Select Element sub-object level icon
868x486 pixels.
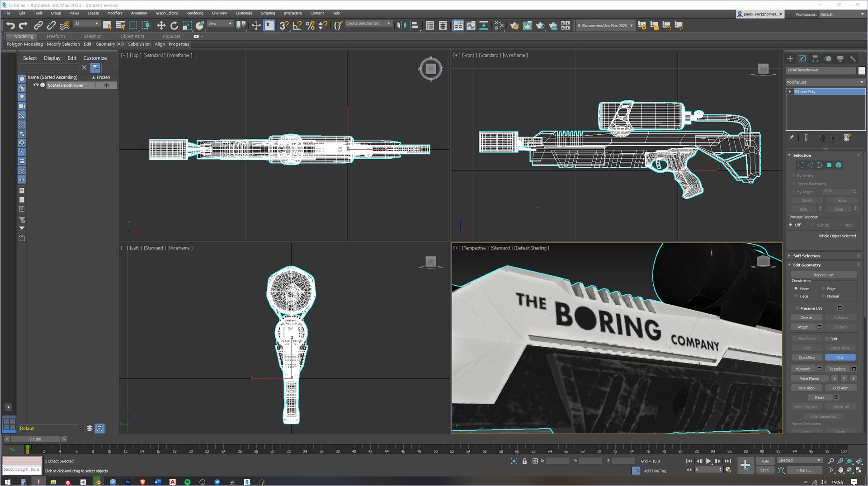pyautogui.click(x=839, y=165)
